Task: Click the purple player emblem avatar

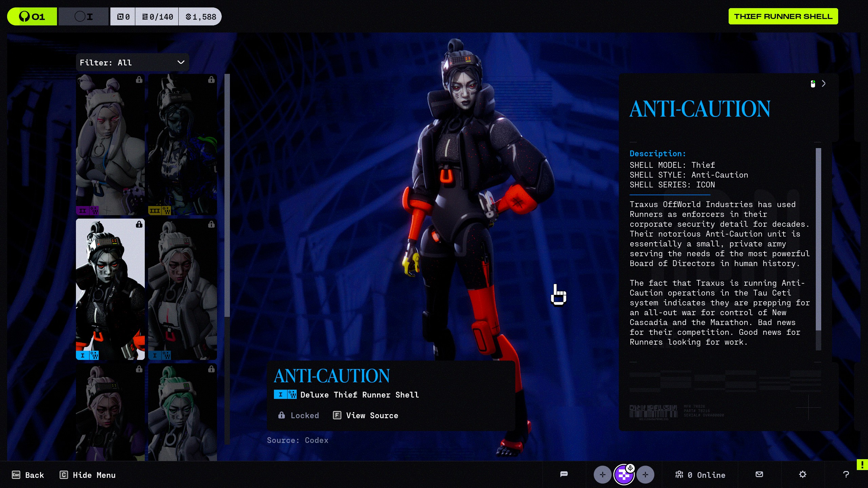Action: (623, 475)
